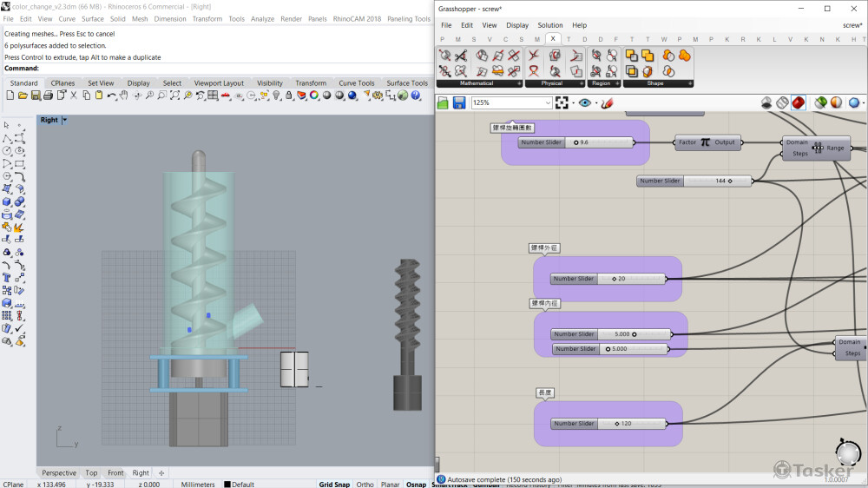This screenshot has width=868, height=488.
Task: Open the 125% zoom level dropdown
Action: click(547, 102)
